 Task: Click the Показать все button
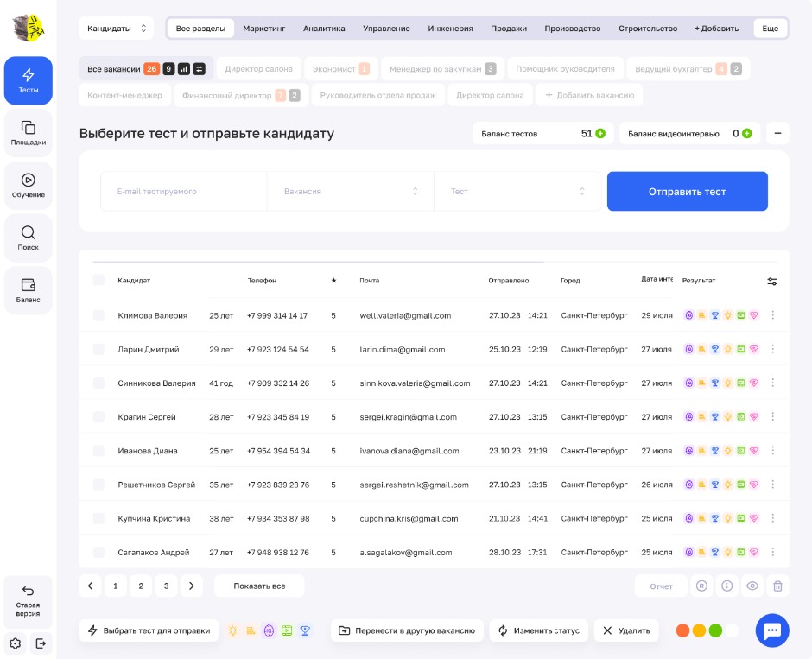(x=259, y=586)
